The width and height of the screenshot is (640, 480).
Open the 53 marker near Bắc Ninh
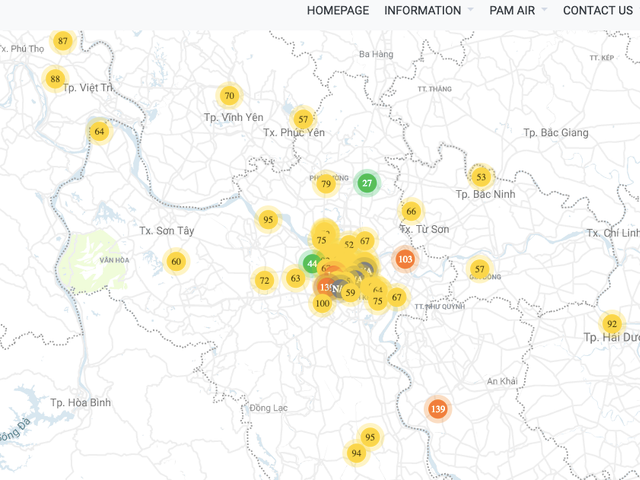pyautogui.click(x=481, y=177)
